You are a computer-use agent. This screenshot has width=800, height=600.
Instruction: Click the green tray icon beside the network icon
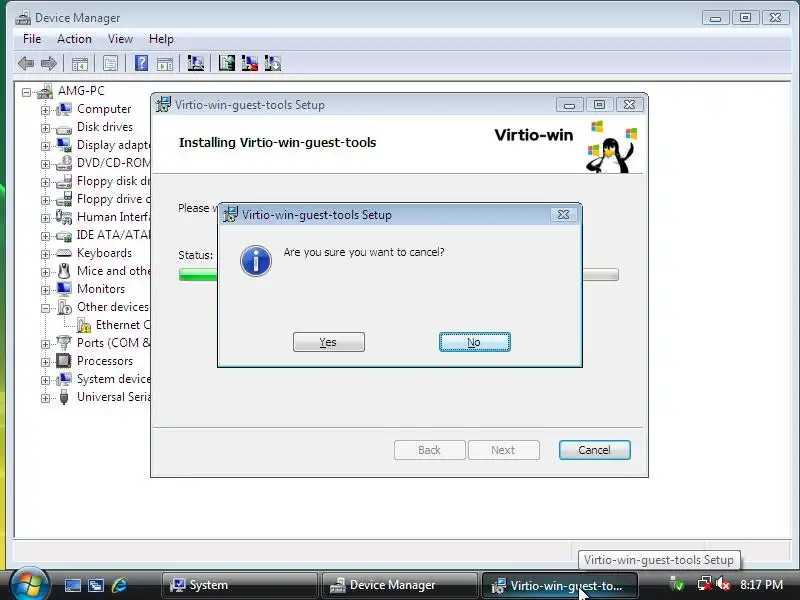pyautogui.click(x=677, y=584)
